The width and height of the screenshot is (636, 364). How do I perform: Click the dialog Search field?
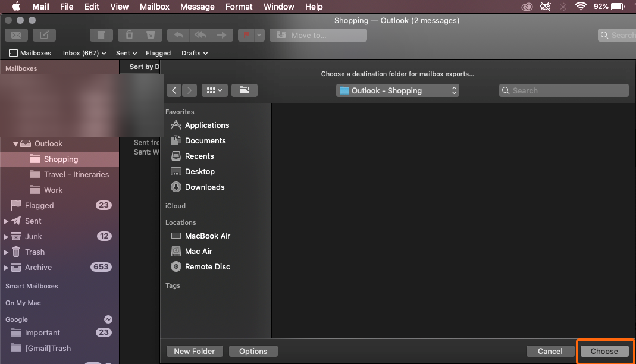click(564, 91)
